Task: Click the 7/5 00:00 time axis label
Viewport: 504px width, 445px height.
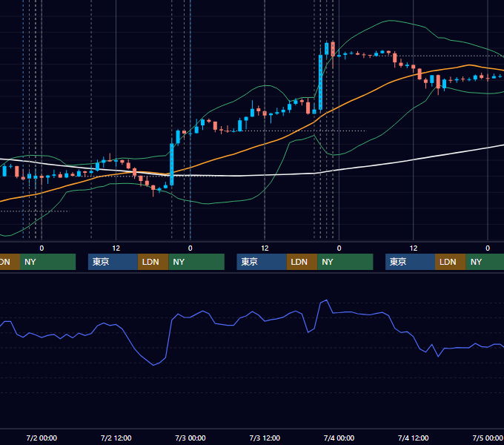Action: (488, 438)
